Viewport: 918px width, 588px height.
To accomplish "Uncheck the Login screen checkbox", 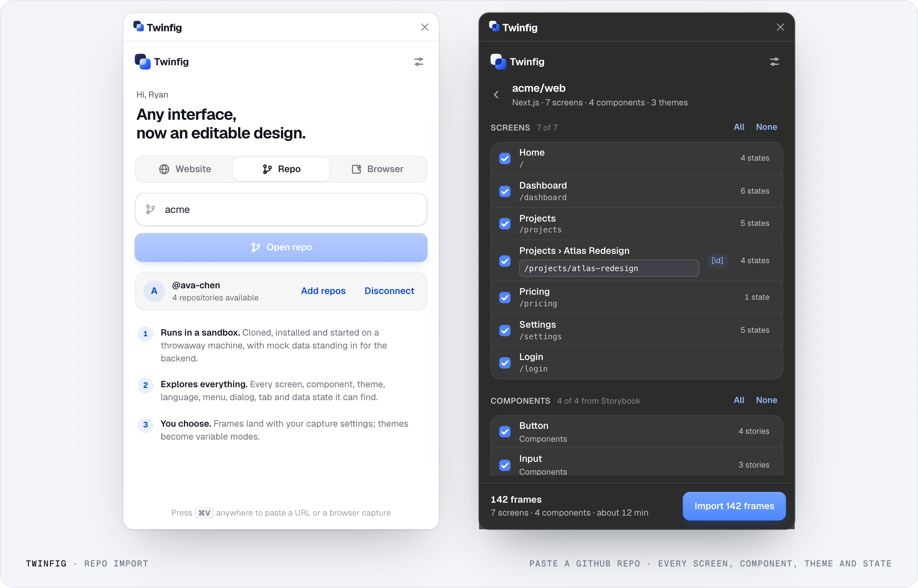I will (x=505, y=363).
